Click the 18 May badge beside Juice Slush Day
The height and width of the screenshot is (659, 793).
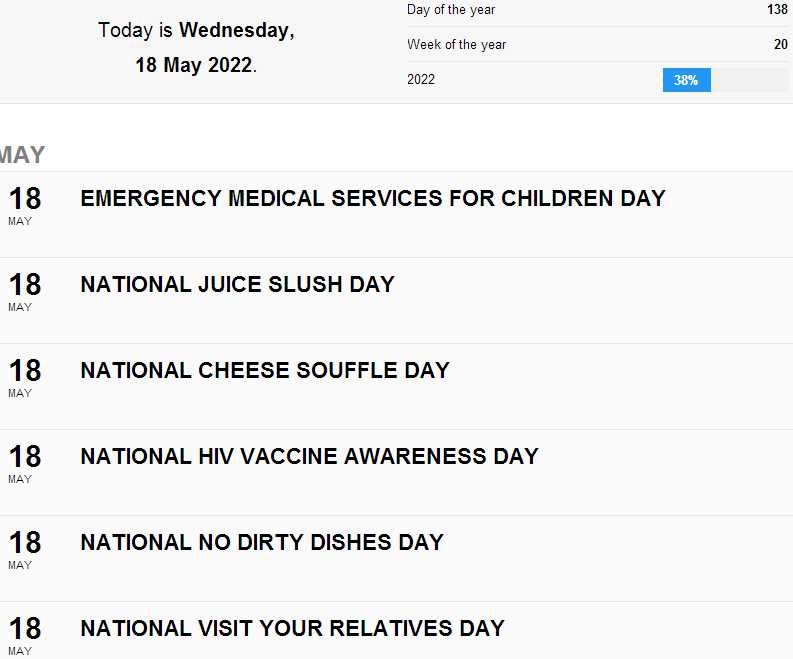24,290
